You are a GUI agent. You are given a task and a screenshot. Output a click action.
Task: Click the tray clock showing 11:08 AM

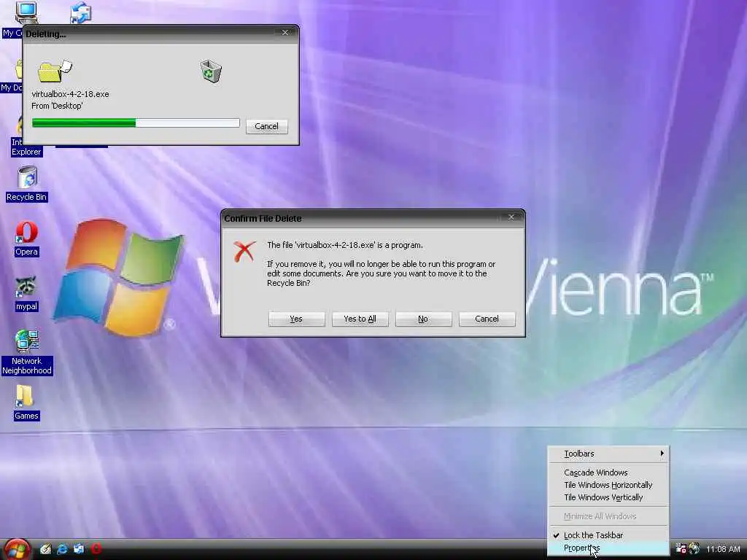(723, 549)
